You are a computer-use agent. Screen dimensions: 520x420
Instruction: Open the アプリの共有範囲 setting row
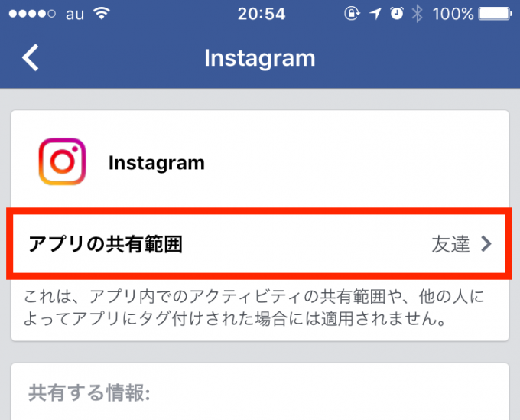259,244
